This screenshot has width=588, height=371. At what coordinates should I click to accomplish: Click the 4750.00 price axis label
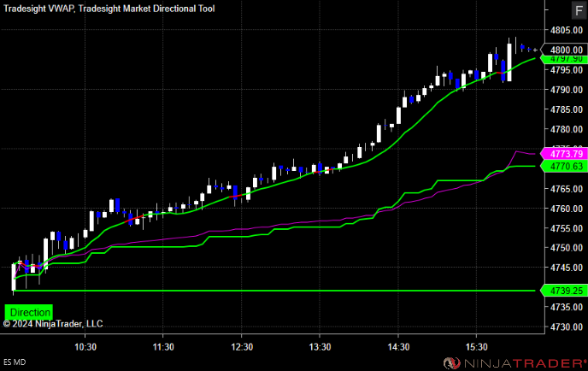coord(567,248)
